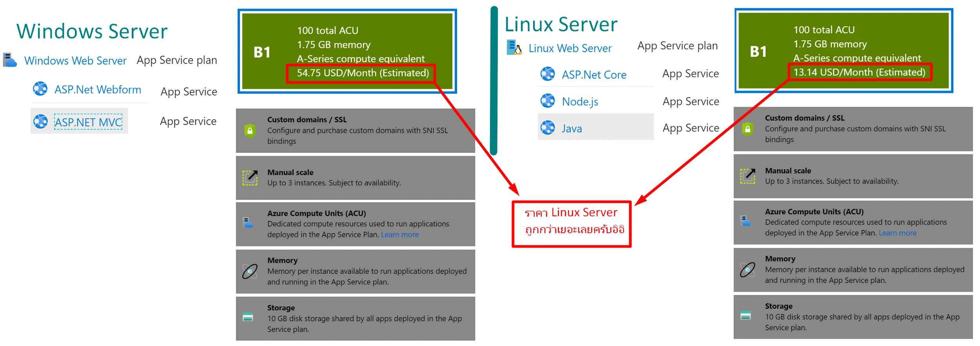The height and width of the screenshot is (346, 980).
Task: Click the Windows Azure Compute Units icon
Action: tap(248, 223)
